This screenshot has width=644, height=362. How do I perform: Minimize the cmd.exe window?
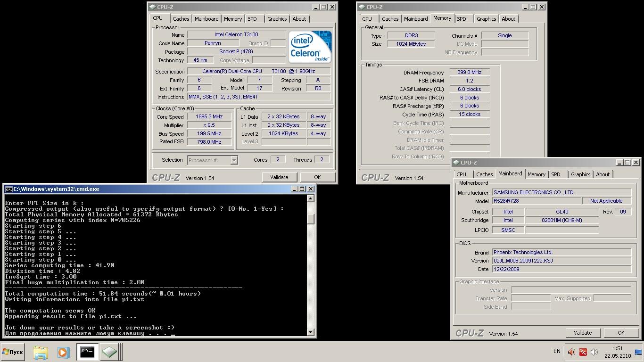pos(294,189)
